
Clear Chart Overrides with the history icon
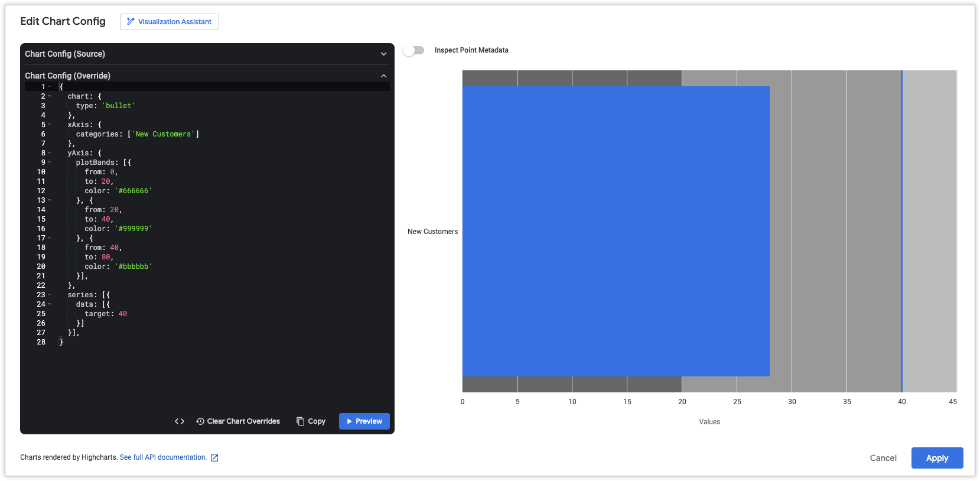238,421
